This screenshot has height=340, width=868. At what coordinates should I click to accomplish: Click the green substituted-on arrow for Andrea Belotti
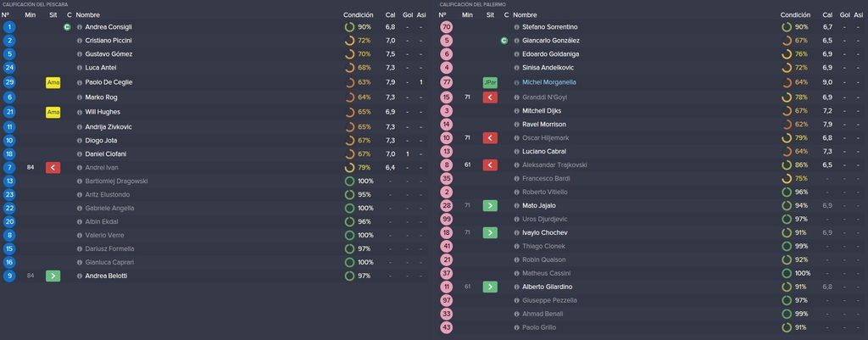click(x=53, y=276)
